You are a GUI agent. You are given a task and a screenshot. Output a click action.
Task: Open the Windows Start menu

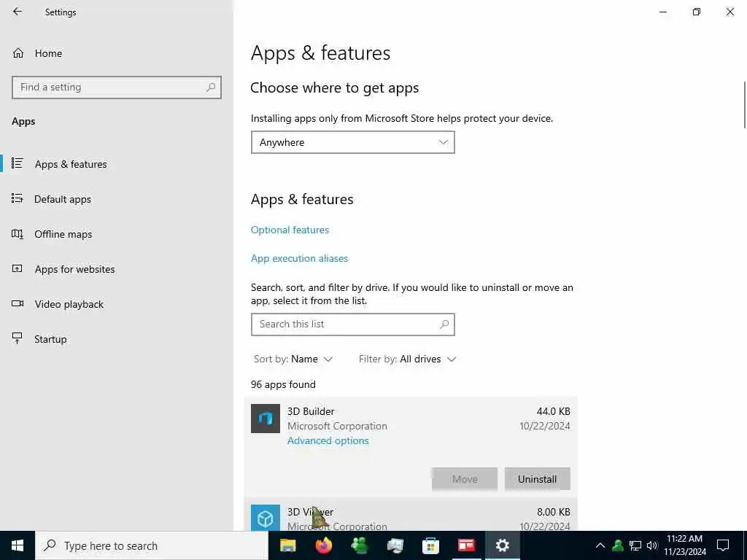[x=18, y=545]
